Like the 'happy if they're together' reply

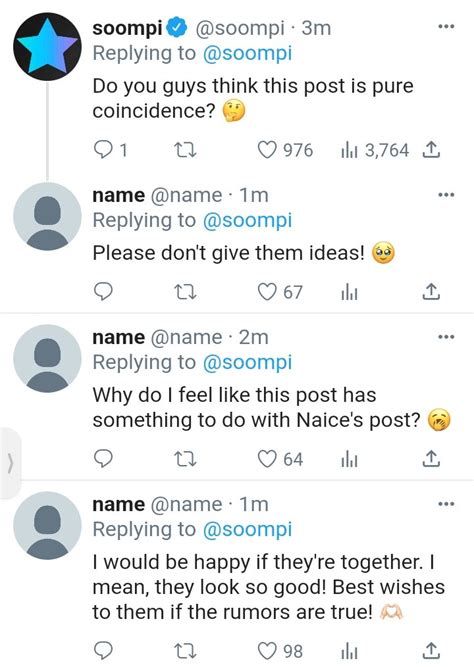click(x=267, y=651)
